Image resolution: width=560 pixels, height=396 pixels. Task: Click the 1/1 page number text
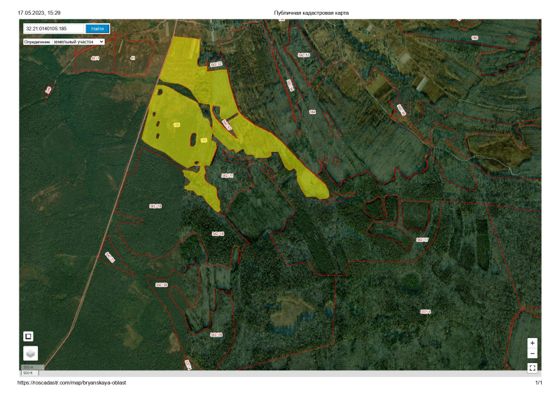click(x=539, y=382)
